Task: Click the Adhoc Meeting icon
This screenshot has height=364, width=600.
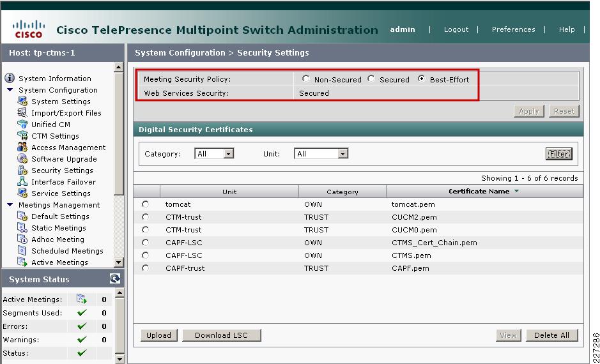Action: click(22, 239)
